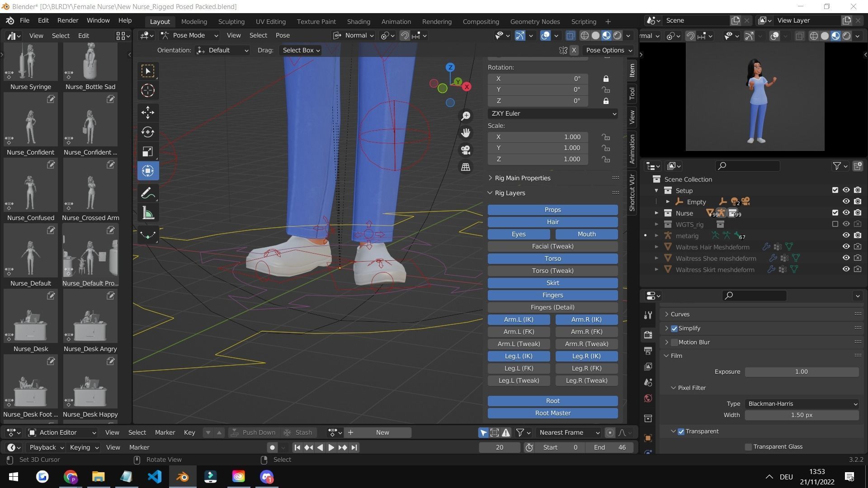868x488 pixels.
Task: Open Visual Studio Code in taskbar
Action: point(155,477)
